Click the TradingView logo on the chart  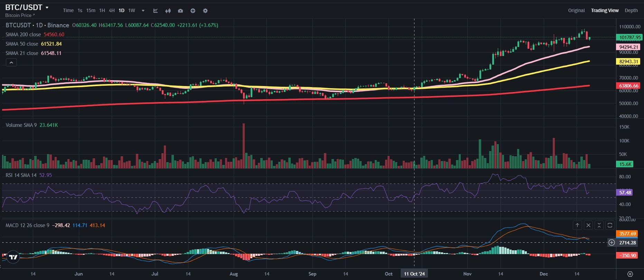(x=13, y=257)
